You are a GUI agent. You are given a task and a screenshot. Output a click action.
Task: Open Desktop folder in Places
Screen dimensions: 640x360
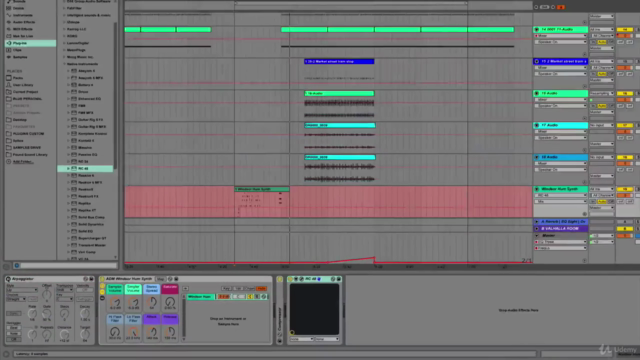click(20, 120)
